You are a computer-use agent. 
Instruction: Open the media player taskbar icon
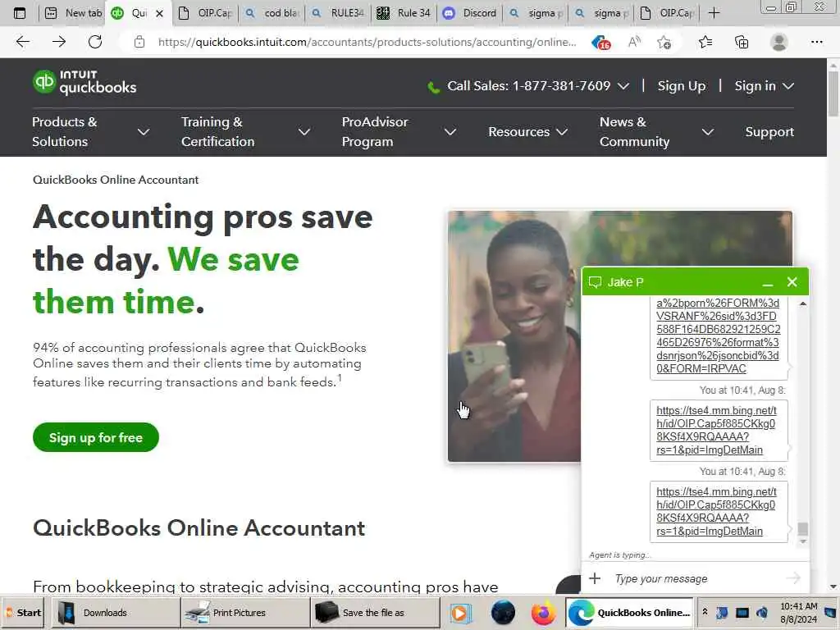(x=460, y=613)
